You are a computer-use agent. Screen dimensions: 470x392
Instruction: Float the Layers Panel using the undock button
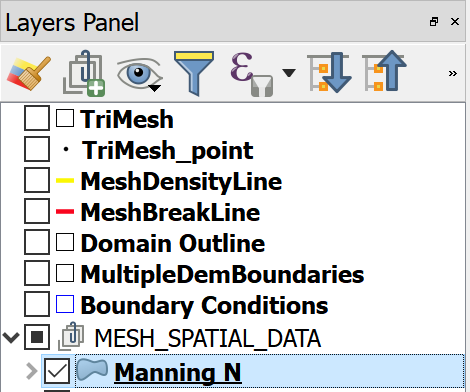click(x=434, y=22)
